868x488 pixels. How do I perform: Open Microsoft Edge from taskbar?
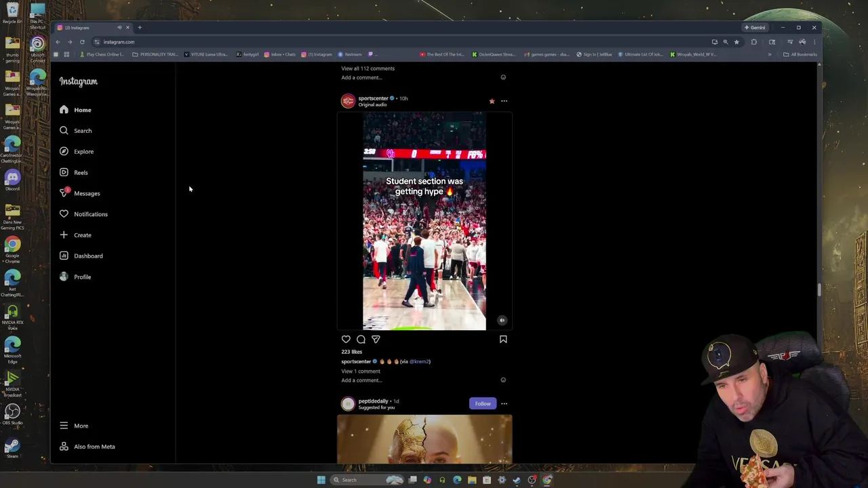point(457,480)
